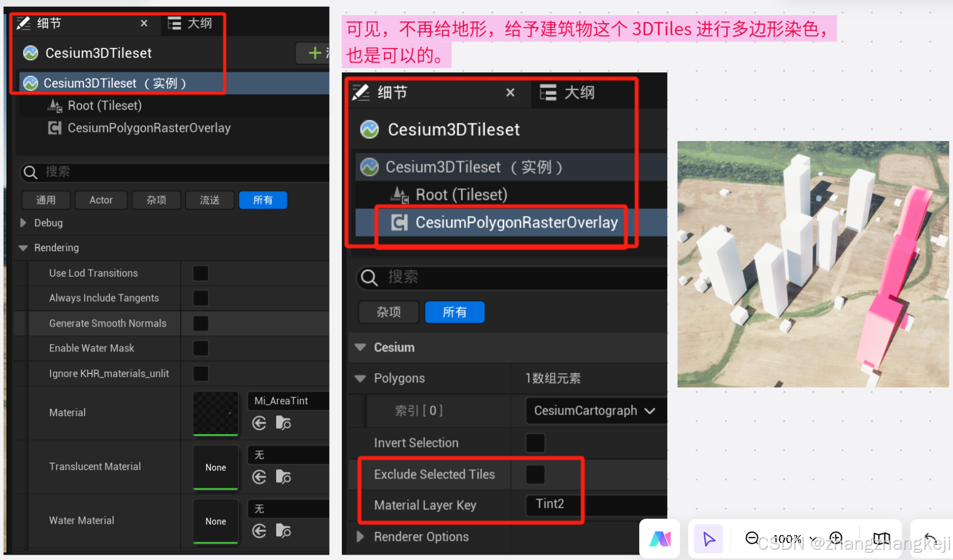Check the Exclude Selected Tiles checkbox
Screen dimensions: 953x560
point(536,474)
